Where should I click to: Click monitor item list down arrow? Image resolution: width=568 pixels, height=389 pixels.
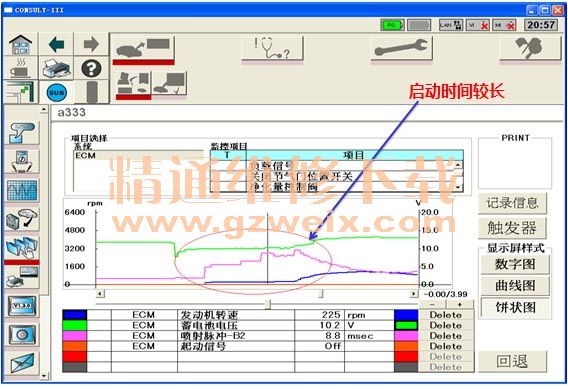458,187
